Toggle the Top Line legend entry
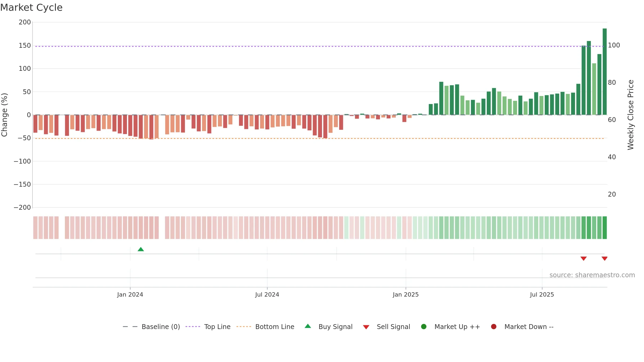The image size is (644, 362). pyautogui.click(x=208, y=327)
